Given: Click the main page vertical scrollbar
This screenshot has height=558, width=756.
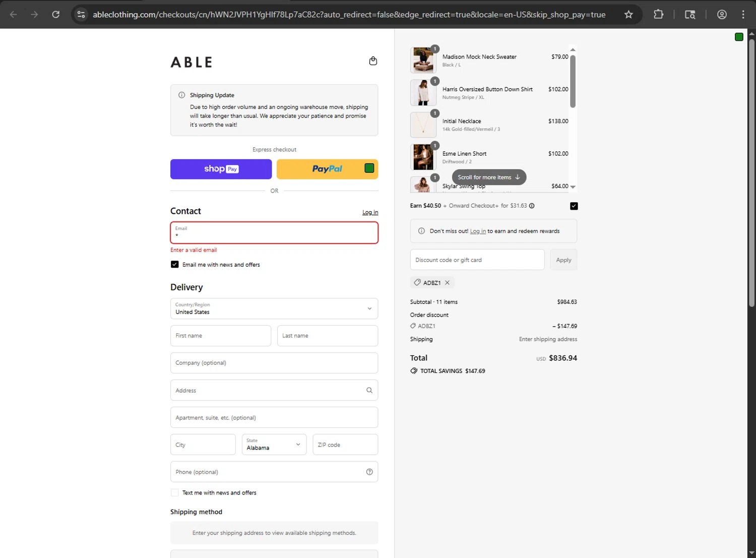Looking at the screenshot, I should 751,172.
